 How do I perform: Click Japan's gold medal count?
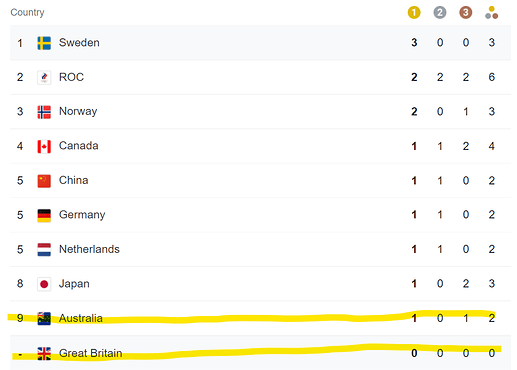pyautogui.click(x=414, y=284)
